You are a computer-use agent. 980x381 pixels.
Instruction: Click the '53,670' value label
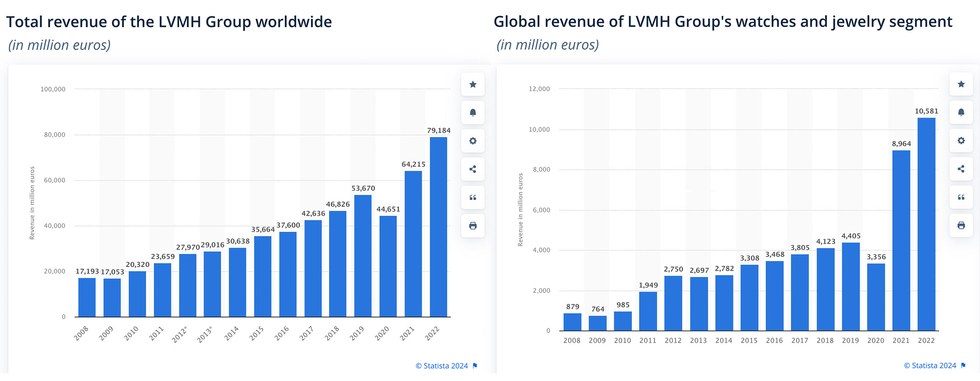click(x=363, y=188)
